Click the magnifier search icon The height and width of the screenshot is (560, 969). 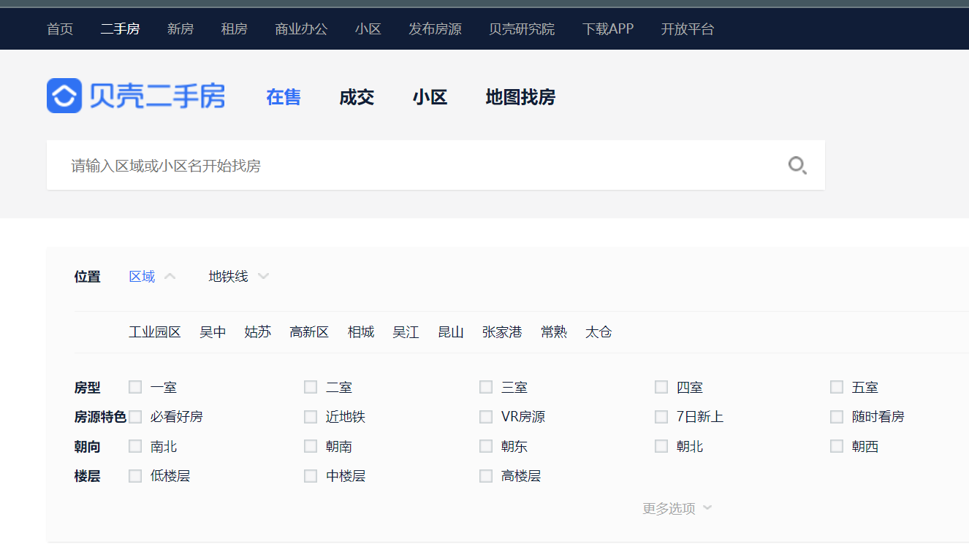click(x=797, y=166)
